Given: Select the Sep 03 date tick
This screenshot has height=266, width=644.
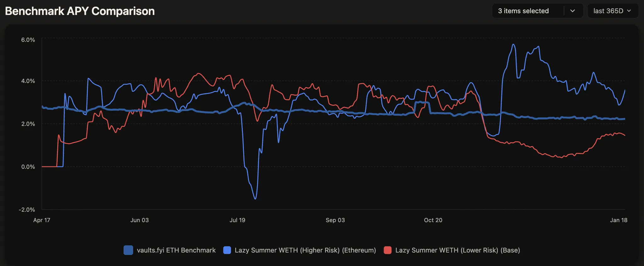Looking at the screenshot, I should pos(335,220).
